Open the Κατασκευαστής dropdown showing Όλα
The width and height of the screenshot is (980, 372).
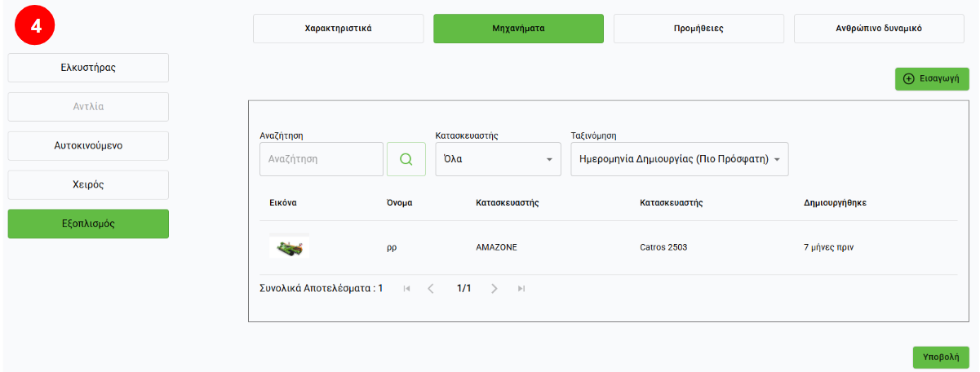[x=498, y=159]
